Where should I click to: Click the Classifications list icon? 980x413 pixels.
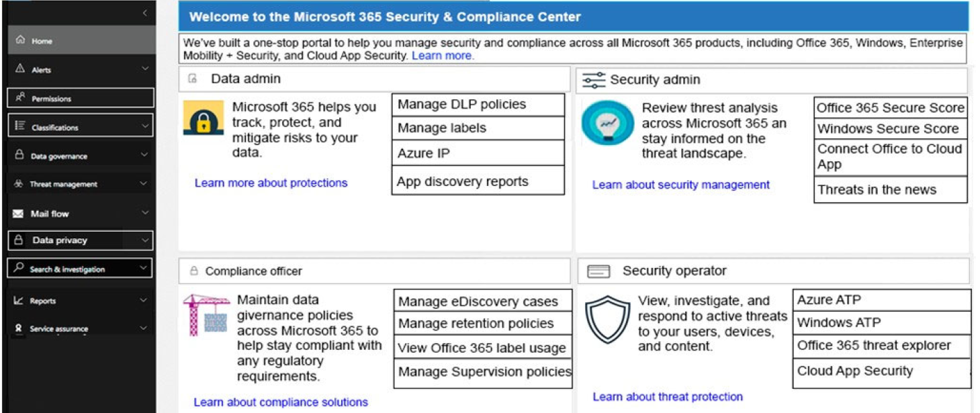20,126
